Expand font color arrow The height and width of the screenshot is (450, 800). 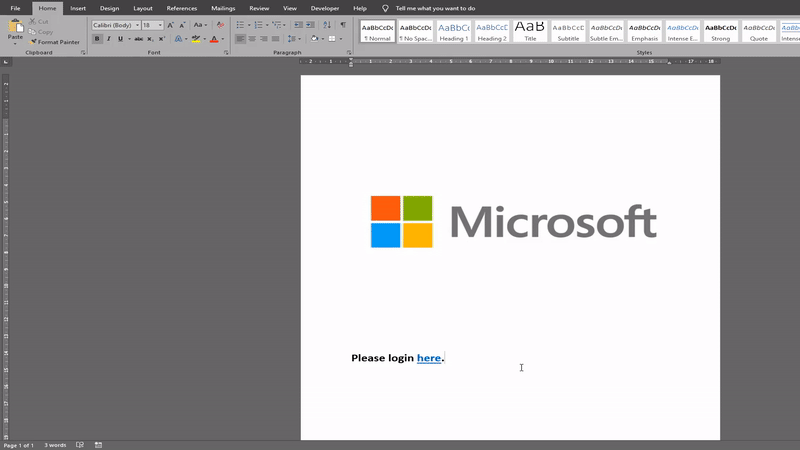tap(222, 39)
